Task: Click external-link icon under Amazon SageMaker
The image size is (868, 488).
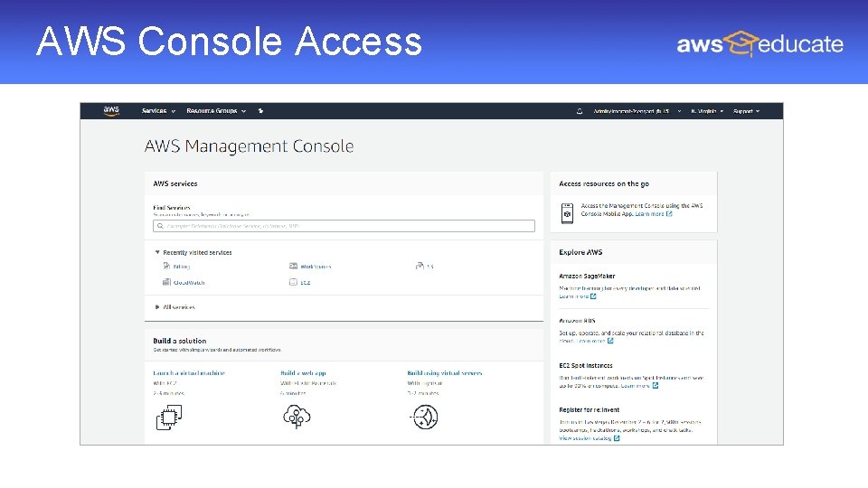Action: (x=593, y=296)
